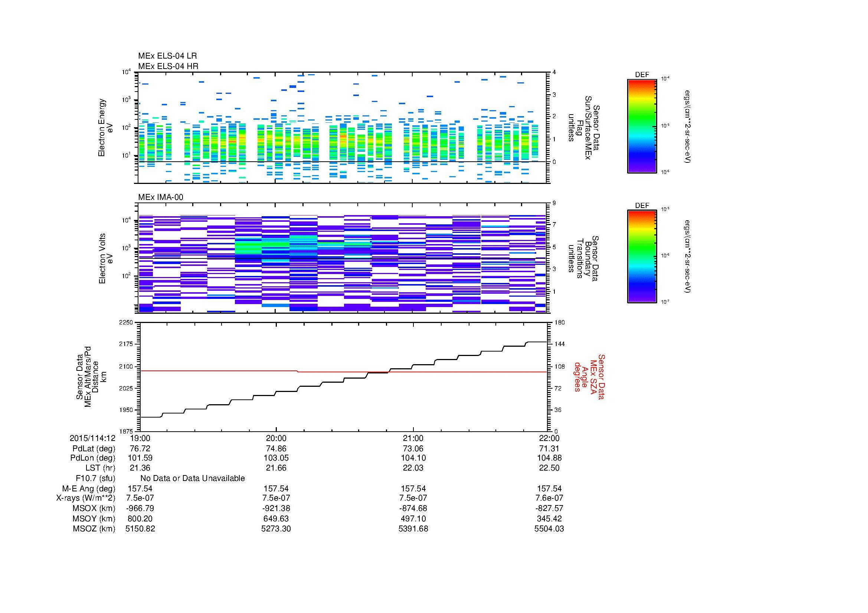Viewport: 868px width, 613px height.
Task: Click the MSOZ value 5504.03
Action: [x=549, y=529]
